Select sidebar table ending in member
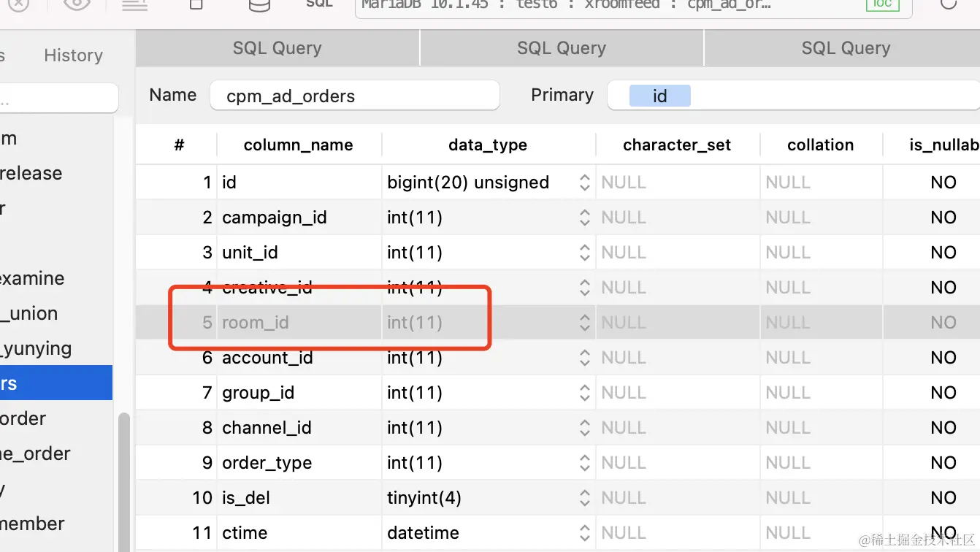Viewport: 980px width, 552px height. click(x=56, y=524)
